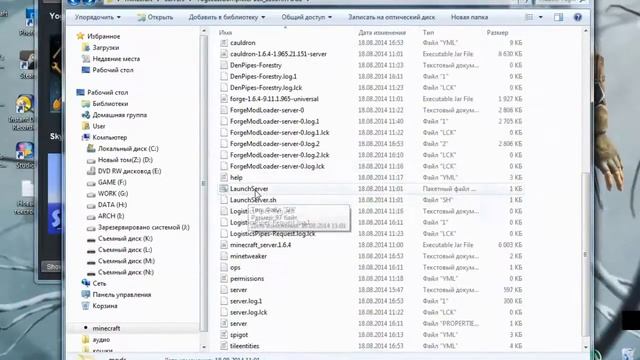Select the help YML file icon
640x360 pixels.
[224, 178]
